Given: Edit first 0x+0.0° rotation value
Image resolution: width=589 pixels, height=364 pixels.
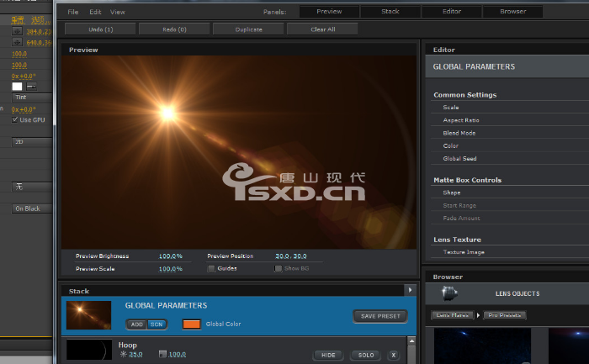Looking at the screenshot, I should pyautogui.click(x=24, y=76).
